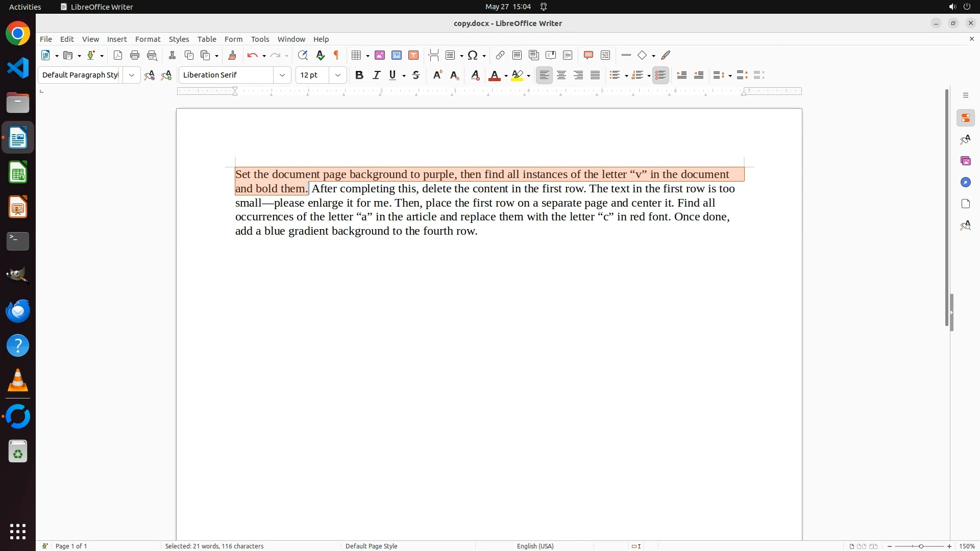Click the Insert Special Character omega icon

(x=473, y=55)
